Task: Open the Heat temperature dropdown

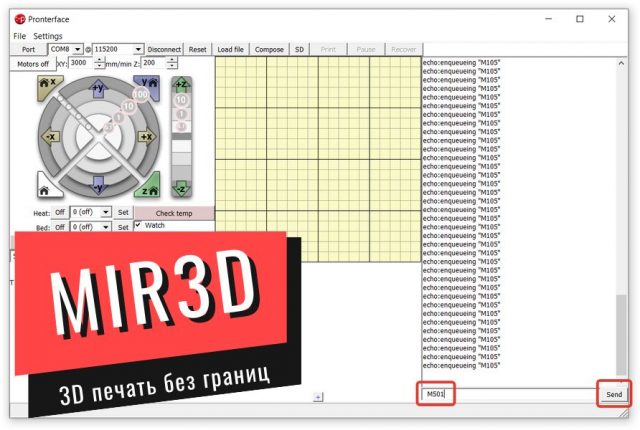Action: click(106, 212)
